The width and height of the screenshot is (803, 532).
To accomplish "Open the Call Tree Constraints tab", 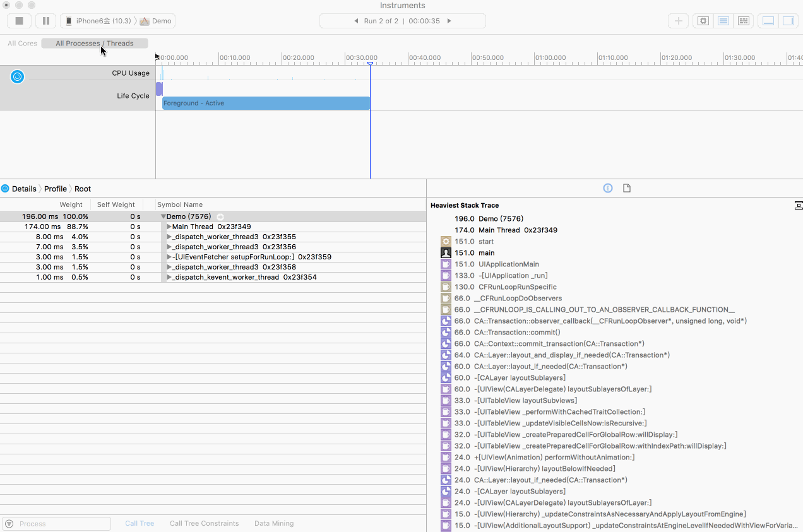I will [204, 523].
